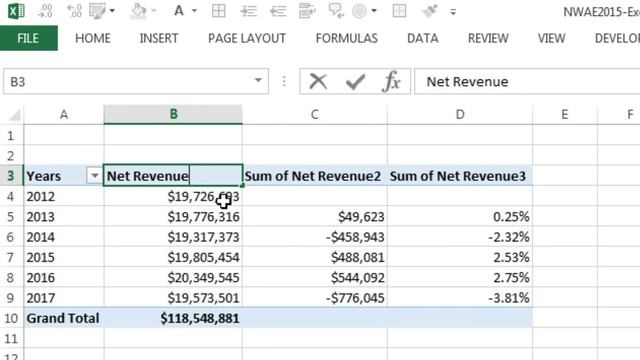640x360 pixels.
Task: Click the 2.53% percentage cell
Action: pos(460,258)
